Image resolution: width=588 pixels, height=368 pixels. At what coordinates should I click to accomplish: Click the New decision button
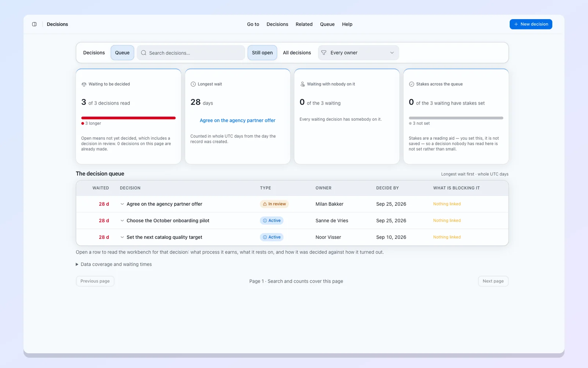[531, 24]
